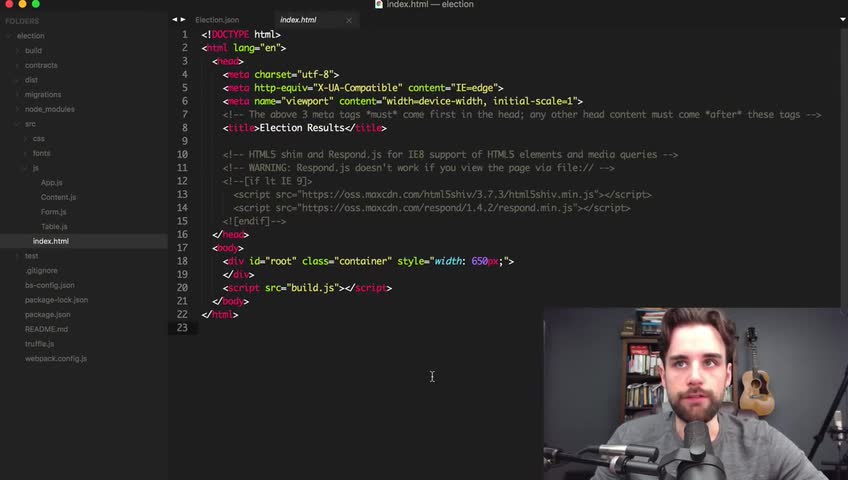
Task: Expand the migrations folder
Action: [x=17, y=94]
